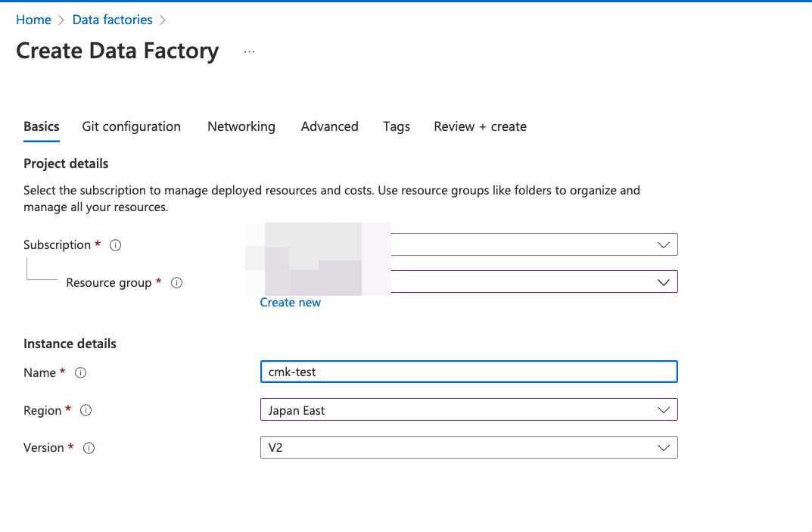This screenshot has width=812, height=532.
Task: Click the breadcrumb chevron after Data factories
Action: [x=163, y=19]
